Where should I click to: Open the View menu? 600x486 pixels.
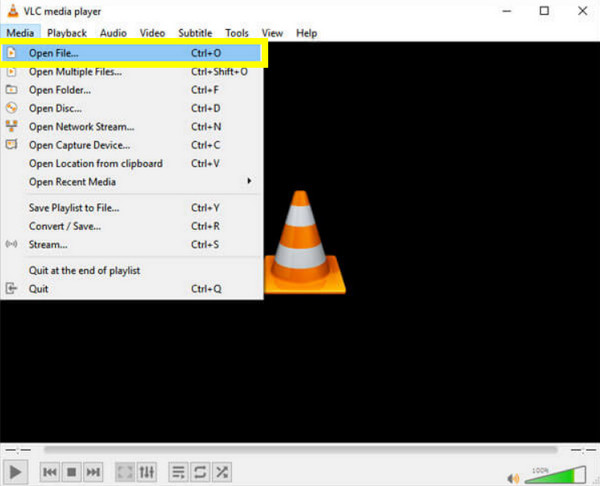pyautogui.click(x=272, y=33)
